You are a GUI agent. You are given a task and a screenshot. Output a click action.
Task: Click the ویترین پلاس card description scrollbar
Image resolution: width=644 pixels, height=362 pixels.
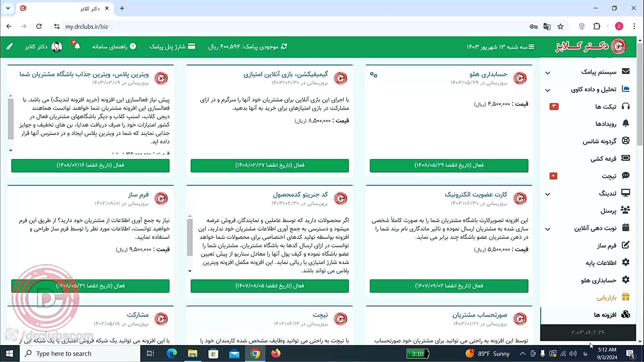(11, 119)
